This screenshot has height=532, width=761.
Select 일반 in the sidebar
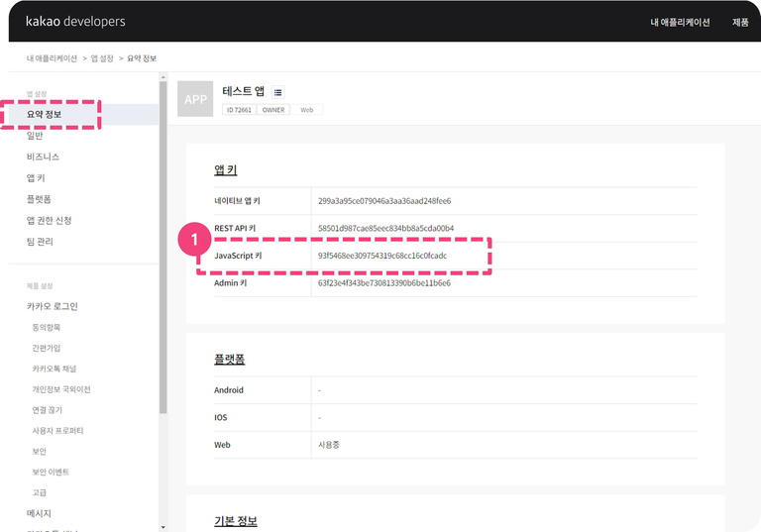pos(35,136)
